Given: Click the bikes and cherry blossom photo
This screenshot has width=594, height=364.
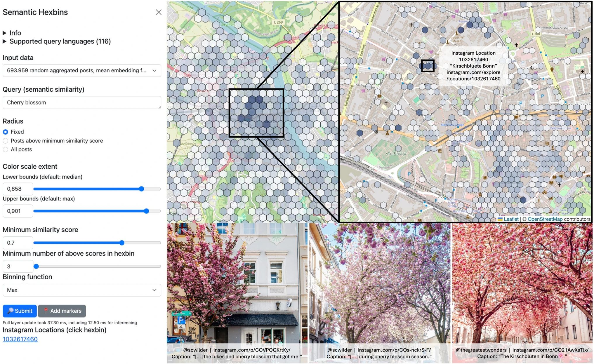Looking at the screenshot, I should point(237,293).
